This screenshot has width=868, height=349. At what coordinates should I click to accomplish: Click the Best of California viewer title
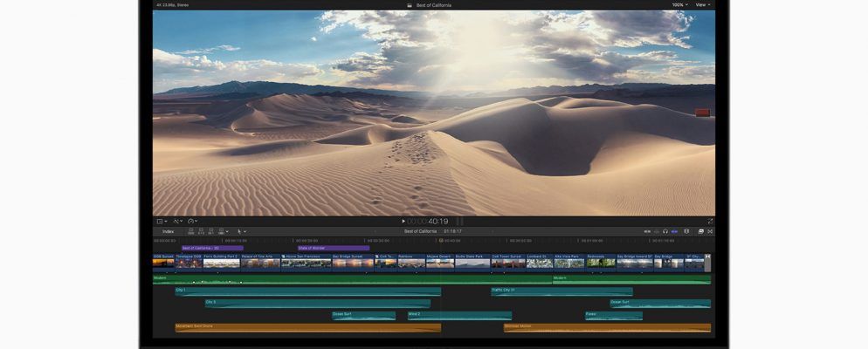[x=433, y=5]
